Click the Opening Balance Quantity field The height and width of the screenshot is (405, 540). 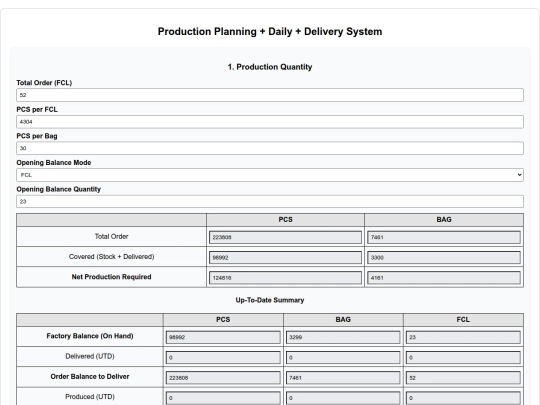click(x=270, y=201)
